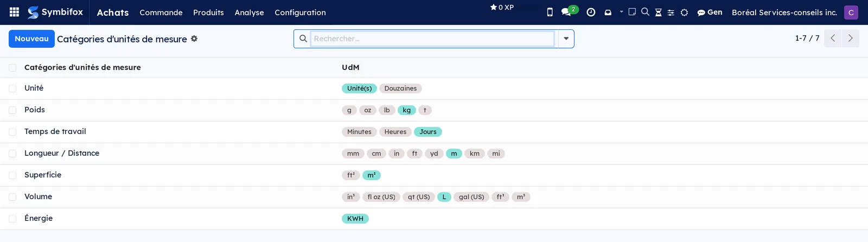
Task: Open the Unité category record
Action: point(34,88)
